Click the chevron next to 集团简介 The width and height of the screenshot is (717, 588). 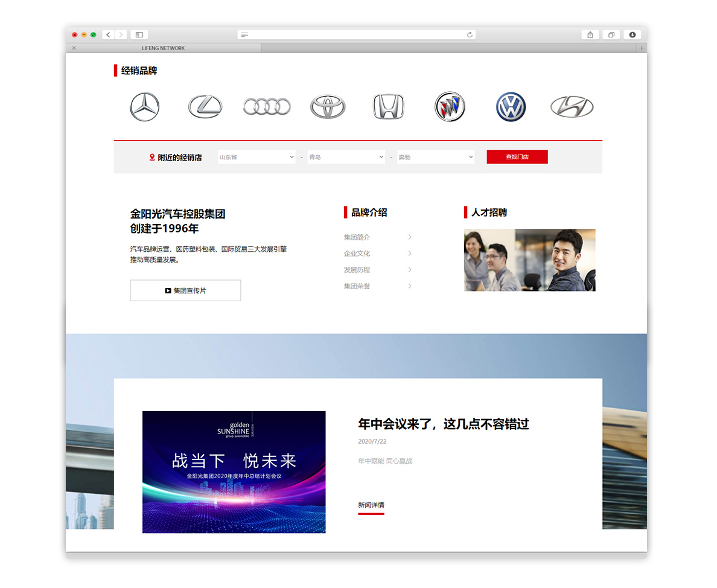(410, 237)
